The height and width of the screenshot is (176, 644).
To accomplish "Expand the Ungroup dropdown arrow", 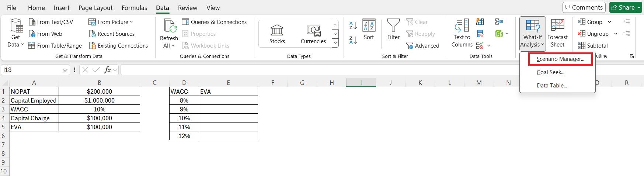I will (616, 34).
